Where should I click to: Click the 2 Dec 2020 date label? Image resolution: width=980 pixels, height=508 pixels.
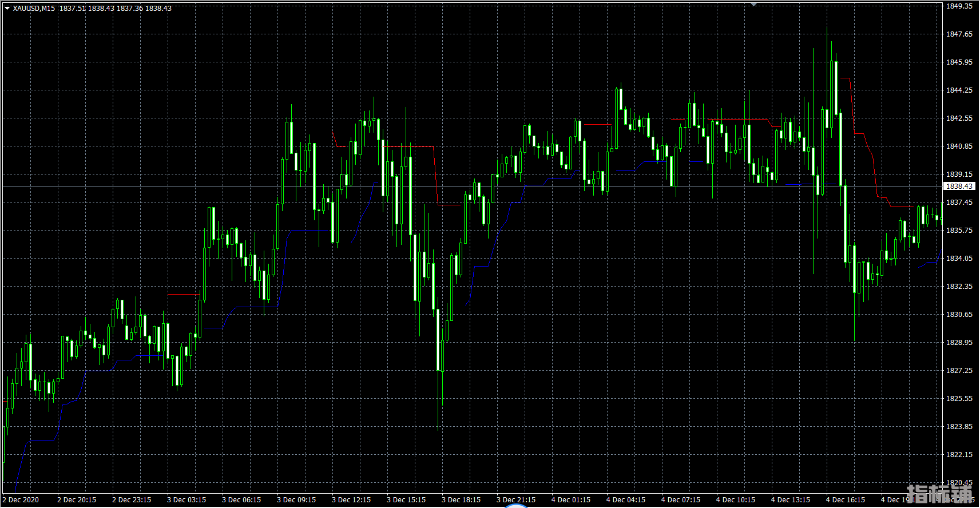point(21,500)
